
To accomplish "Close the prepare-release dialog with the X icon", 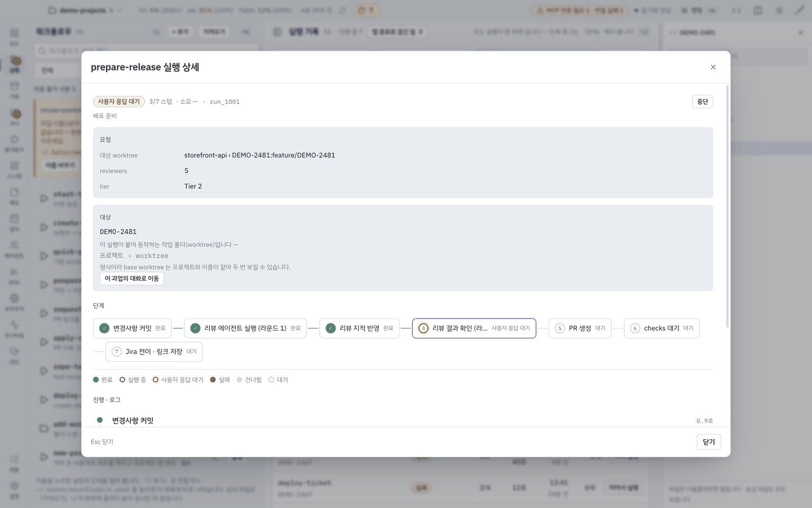I will coord(713,67).
